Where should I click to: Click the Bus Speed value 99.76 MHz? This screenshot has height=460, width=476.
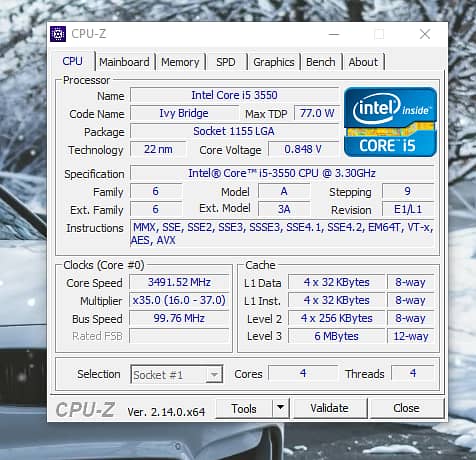(x=179, y=318)
